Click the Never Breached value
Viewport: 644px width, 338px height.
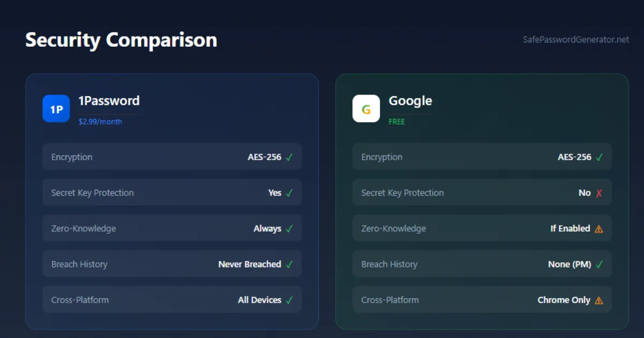(x=250, y=264)
